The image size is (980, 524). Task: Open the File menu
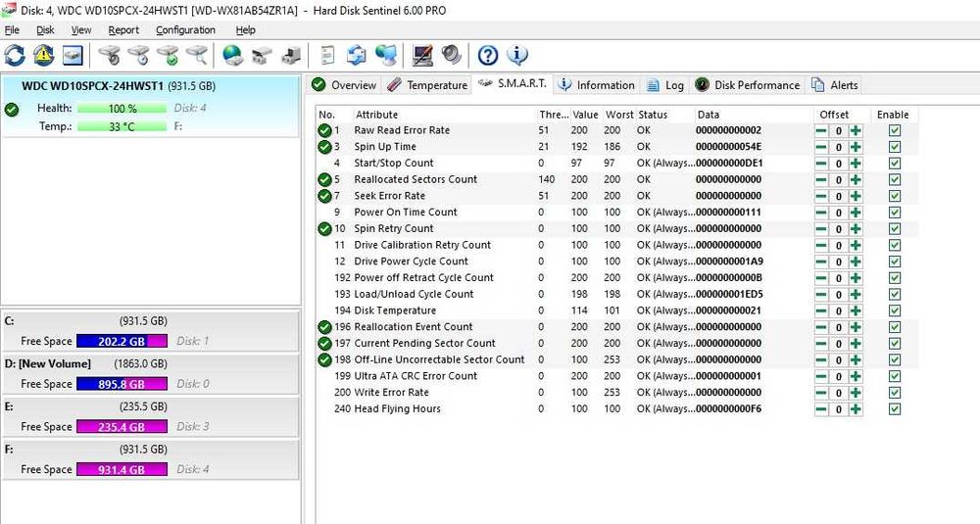pyautogui.click(x=12, y=30)
